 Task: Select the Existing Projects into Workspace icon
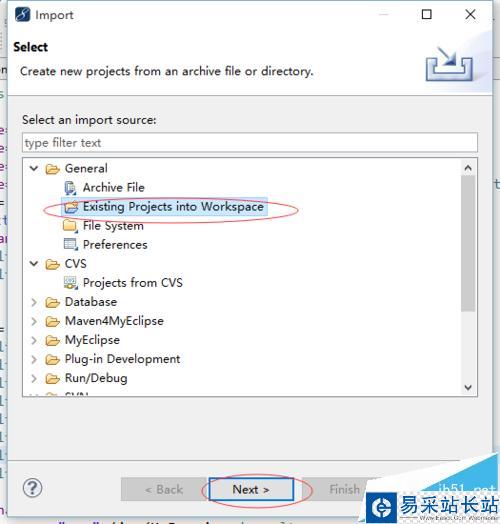click(71, 207)
